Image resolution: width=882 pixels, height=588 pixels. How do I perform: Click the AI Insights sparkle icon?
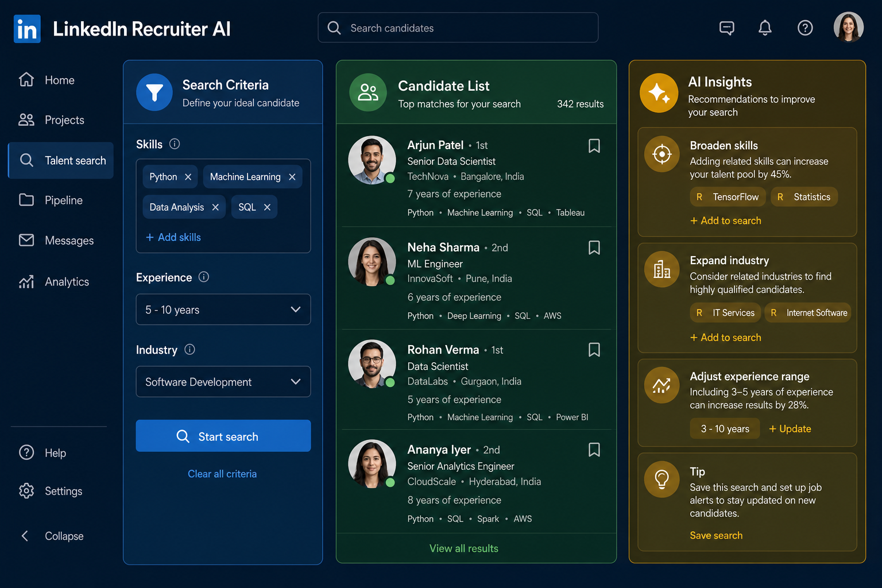659,92
